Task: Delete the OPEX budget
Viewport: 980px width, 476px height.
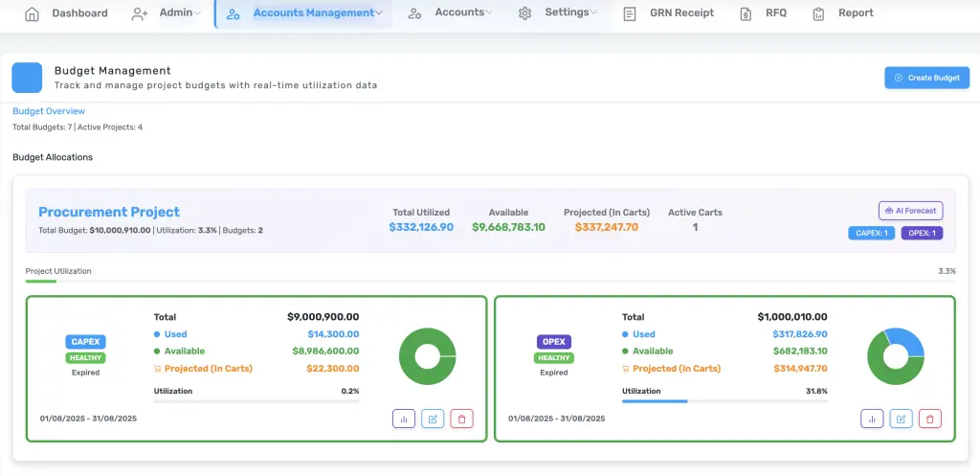Action: pyautogui.click(x=929, y=419)
